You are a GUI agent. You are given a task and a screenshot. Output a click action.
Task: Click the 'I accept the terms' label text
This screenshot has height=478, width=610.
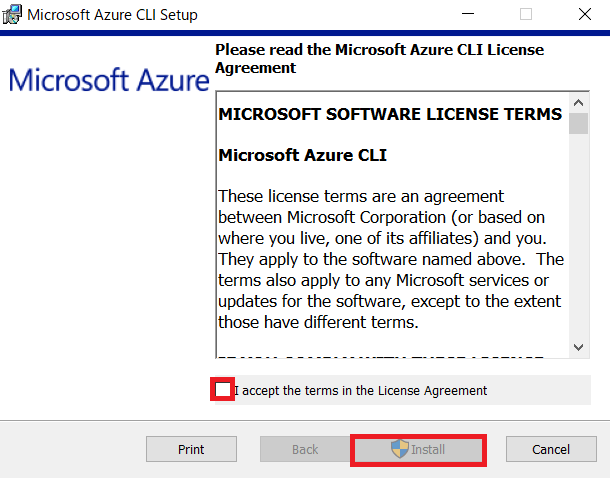coord(360,390)
